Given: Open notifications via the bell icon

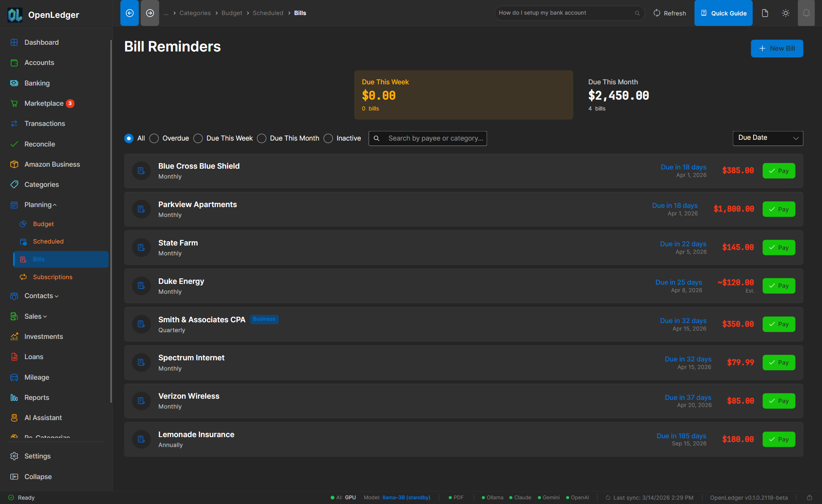Looking at the screenshot, I should click(807, 13).
